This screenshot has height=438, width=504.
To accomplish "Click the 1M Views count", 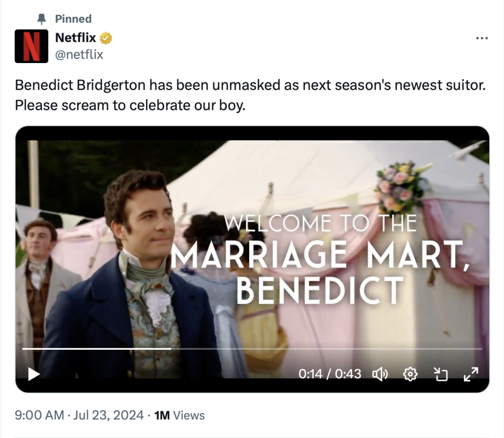I will 179,415.
